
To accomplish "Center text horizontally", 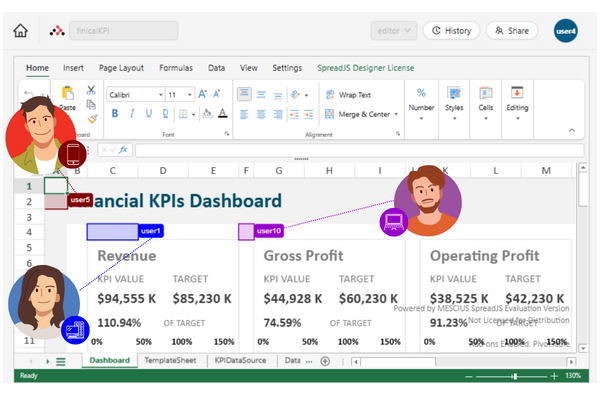I will (x=261, y=114).
